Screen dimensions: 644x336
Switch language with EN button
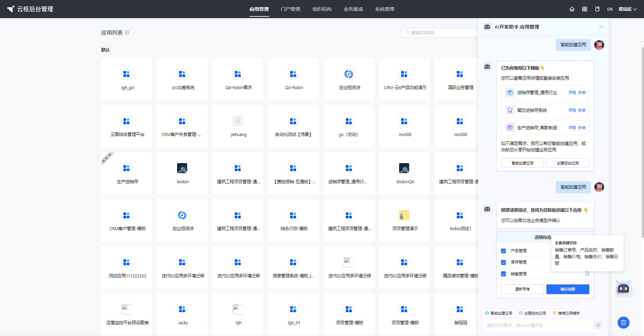tap(610, 9)
